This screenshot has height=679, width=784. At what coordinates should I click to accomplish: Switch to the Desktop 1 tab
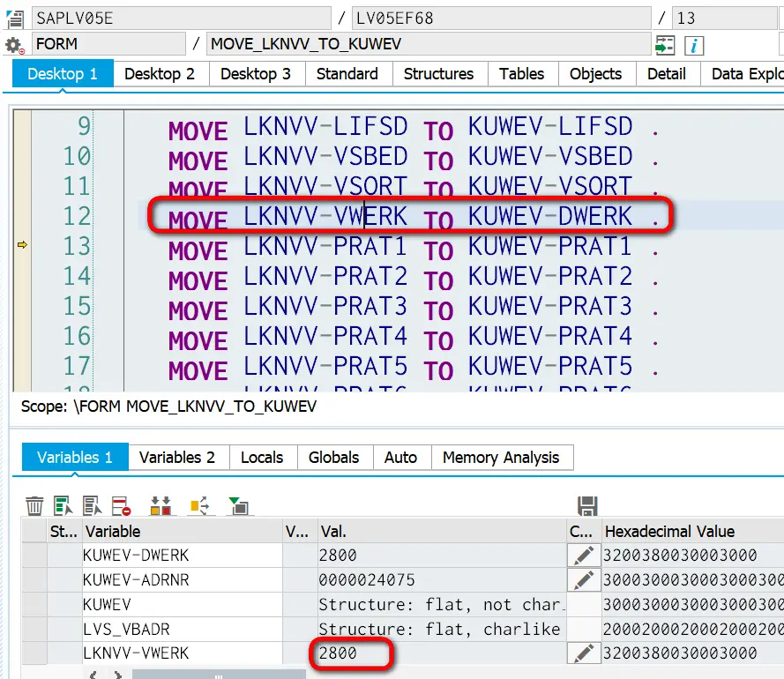pyautogui.click(x=63, y=73)
